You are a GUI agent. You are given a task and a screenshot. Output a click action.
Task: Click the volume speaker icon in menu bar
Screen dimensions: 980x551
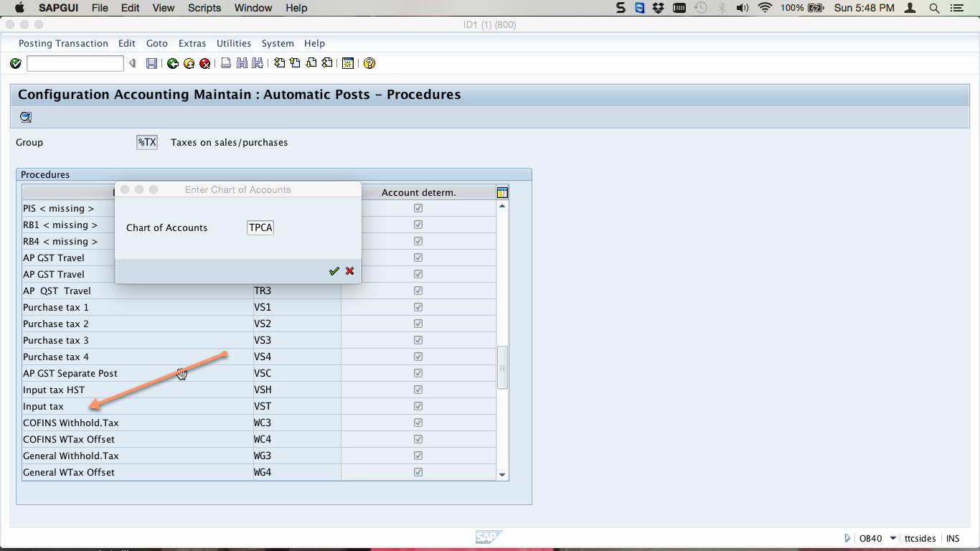coord(743,8)
